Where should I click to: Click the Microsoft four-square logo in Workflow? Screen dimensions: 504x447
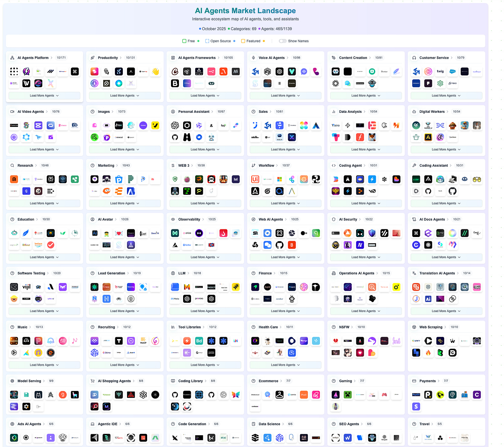(280, 179)
